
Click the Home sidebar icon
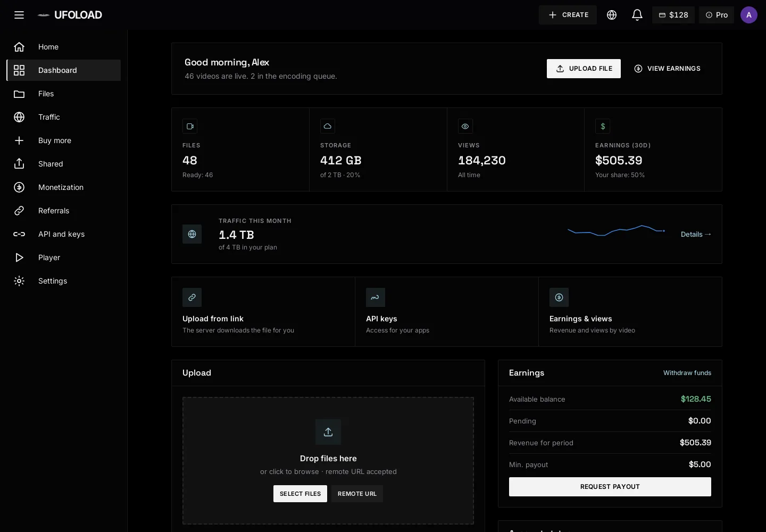(x=19, y=47)
